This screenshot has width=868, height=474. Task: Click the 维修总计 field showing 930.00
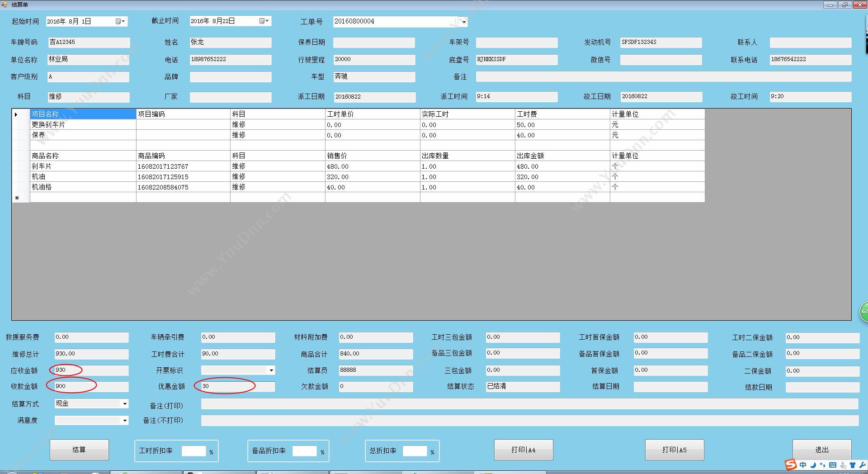pos(92,354)
